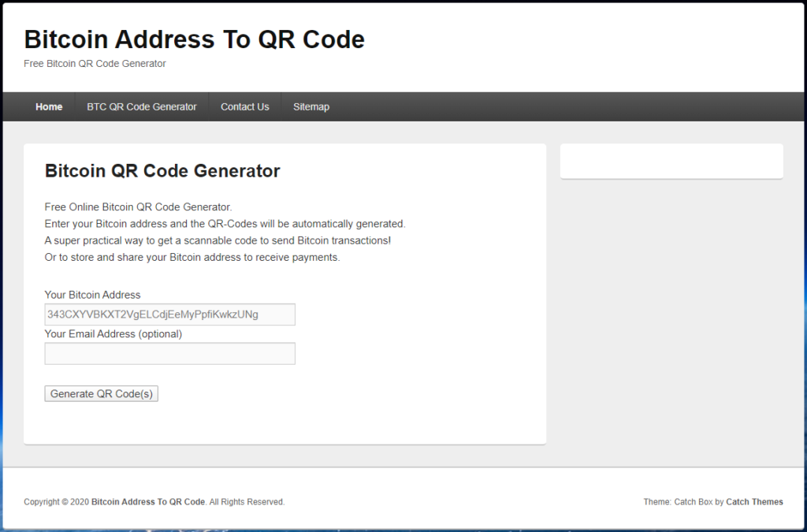Click the 'Your Email Address (optional)' label
The width and height of the screenshot is (807, 532).
point(113,334)
